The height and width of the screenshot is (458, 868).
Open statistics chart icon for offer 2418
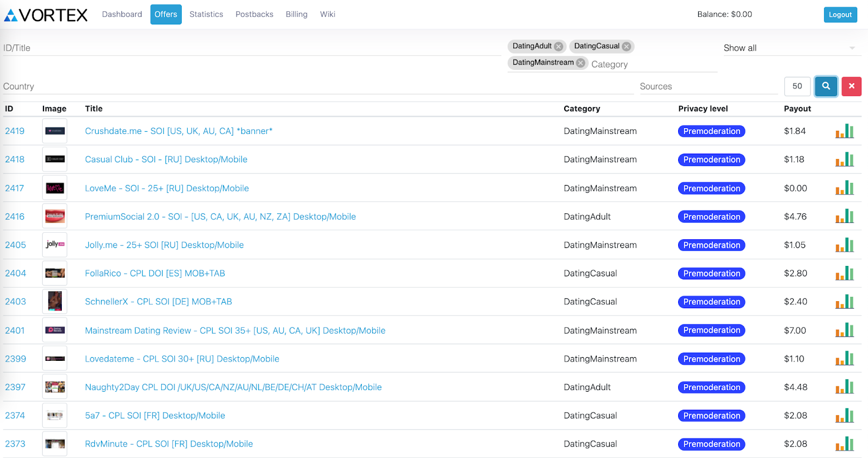[845, 160]
